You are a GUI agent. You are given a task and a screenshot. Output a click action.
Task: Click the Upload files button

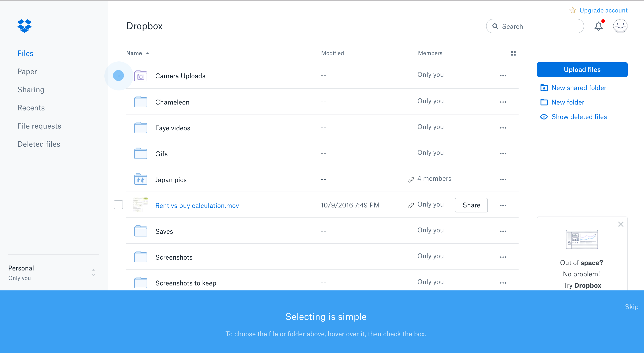pyautogui.click(x=582, y=69)
